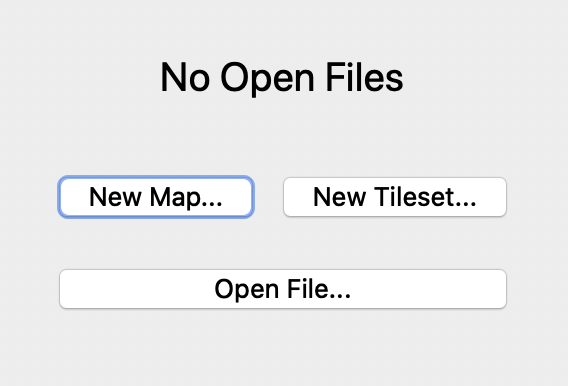Pick New Tileset... beside New Map...

pos(395,197)
